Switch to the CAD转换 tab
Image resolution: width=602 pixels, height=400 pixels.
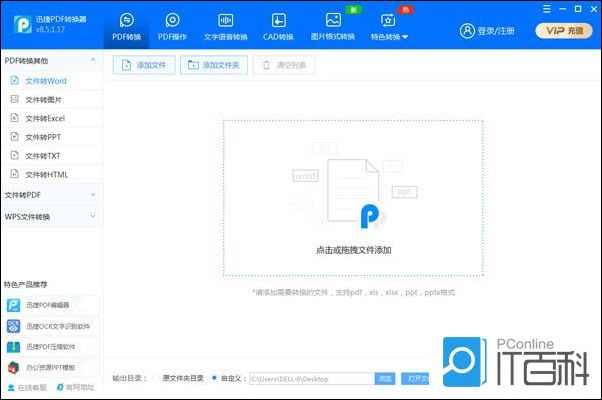(278, 26)
